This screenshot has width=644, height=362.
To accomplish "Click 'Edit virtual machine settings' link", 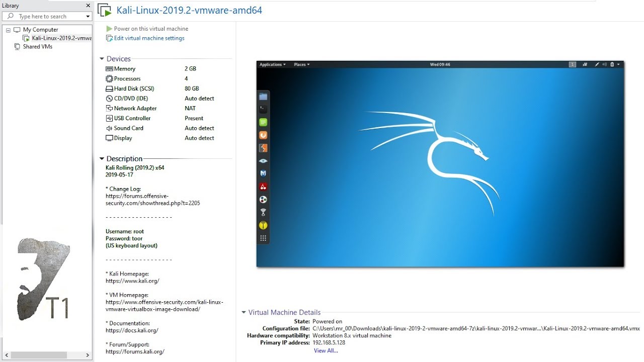I will [149, 38].
